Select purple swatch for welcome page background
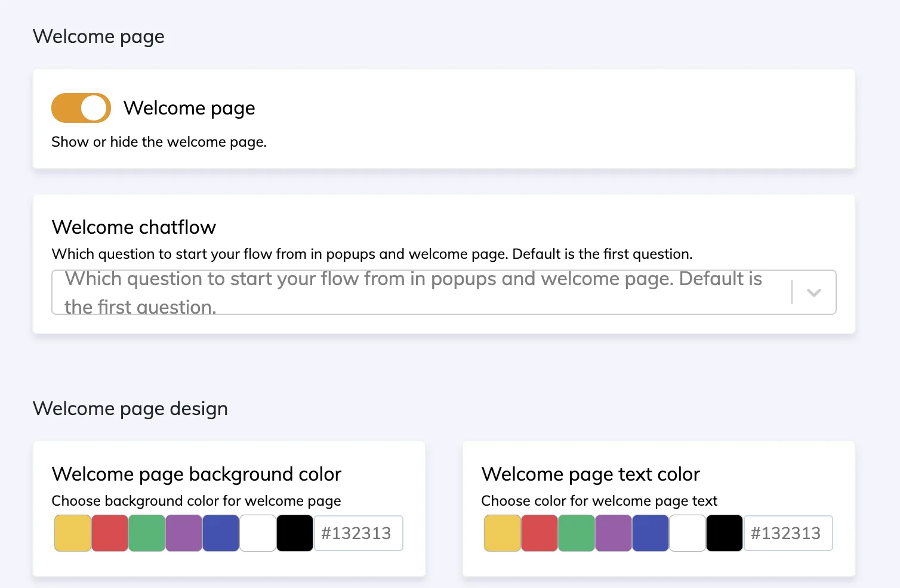Viewport: 900px width, 588px height. tap(184, 533)
